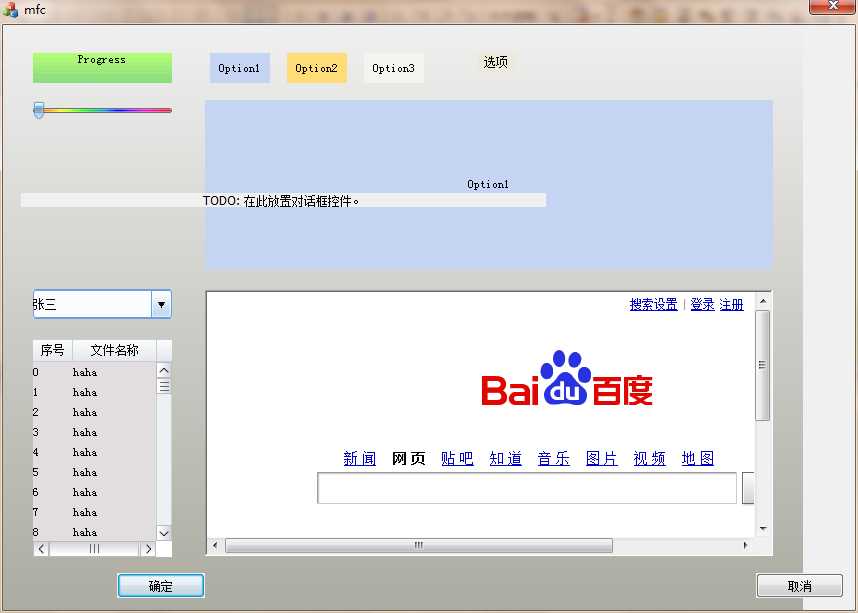This screenshot has height=613, width=858.
Task: Click list horizontal scrollbar right arrow
Action: [x=148, y=548]
